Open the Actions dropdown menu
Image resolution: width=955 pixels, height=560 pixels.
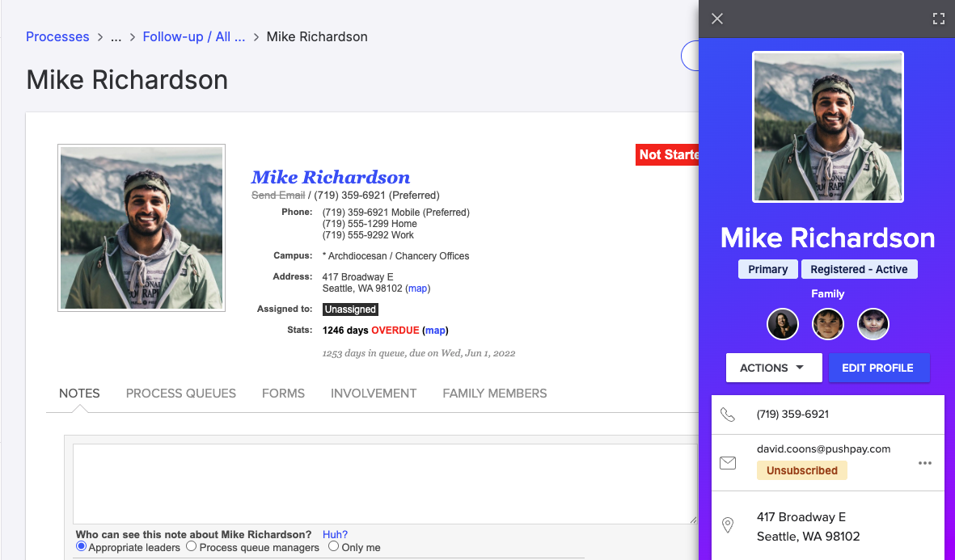773,368
